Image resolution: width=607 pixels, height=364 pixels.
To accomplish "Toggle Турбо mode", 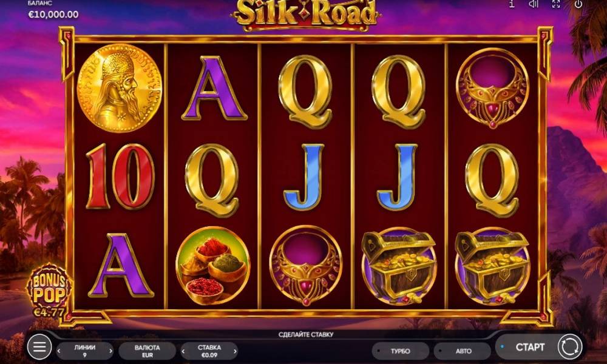I will point(400,351).
